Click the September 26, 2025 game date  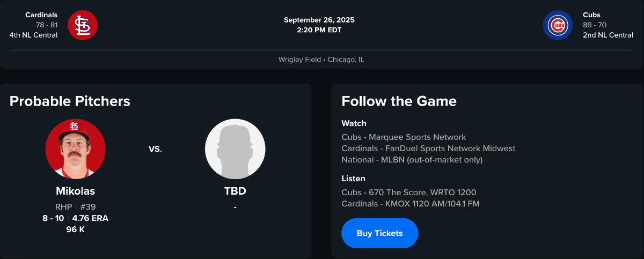319,20
